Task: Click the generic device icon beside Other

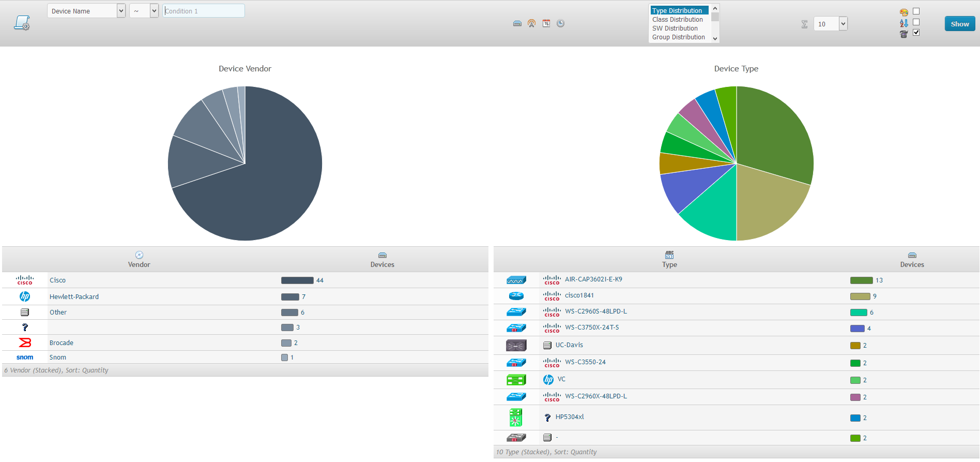Action: (25, 312)
